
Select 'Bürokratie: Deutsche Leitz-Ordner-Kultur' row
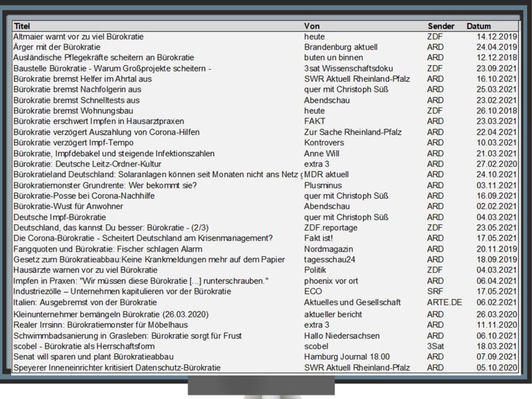tap(265, 164)
